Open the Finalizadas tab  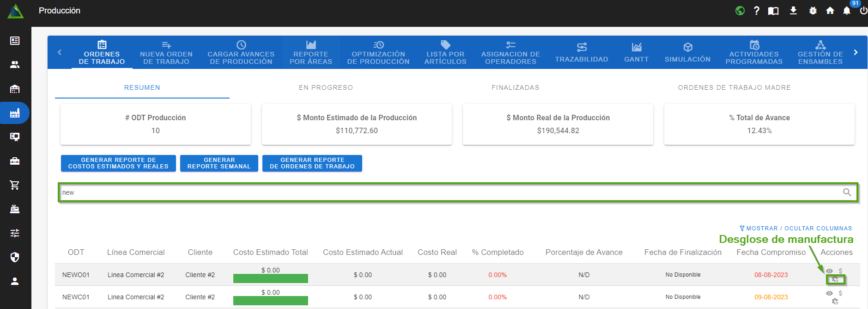click(x=515, y=87)
